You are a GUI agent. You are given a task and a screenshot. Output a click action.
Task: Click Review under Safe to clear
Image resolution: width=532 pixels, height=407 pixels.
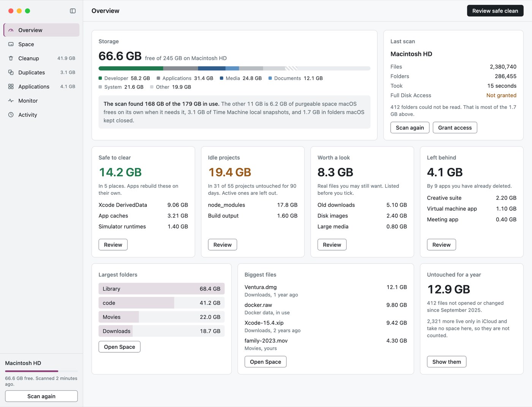click(x=113, y=245)
